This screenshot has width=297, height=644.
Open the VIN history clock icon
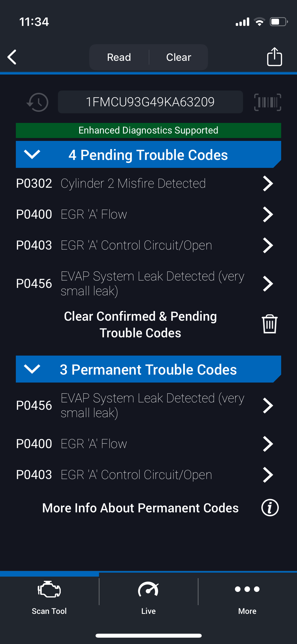coord(38,102)
